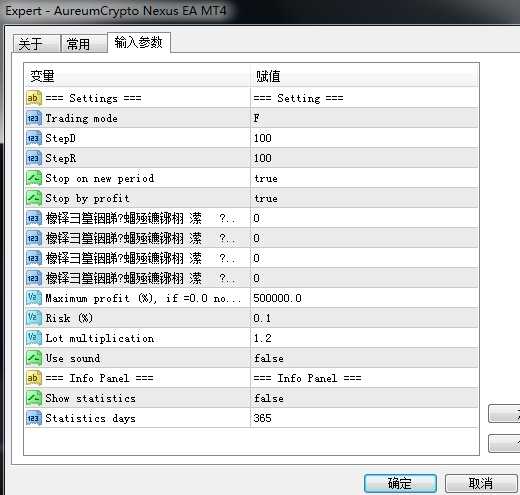Image resolution: width=520 pixels, height=495 pixels.
Task: Change Use sound value false
Action: point(364,358)
